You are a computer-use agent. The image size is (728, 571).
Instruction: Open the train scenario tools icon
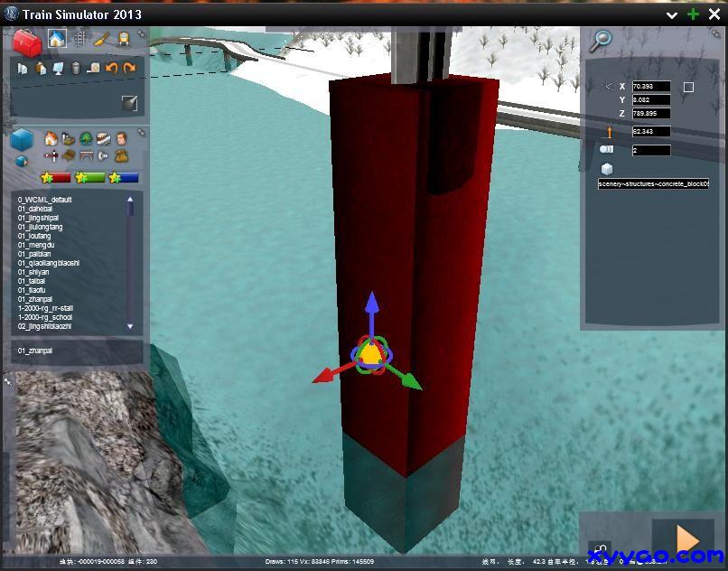[124, 39]
